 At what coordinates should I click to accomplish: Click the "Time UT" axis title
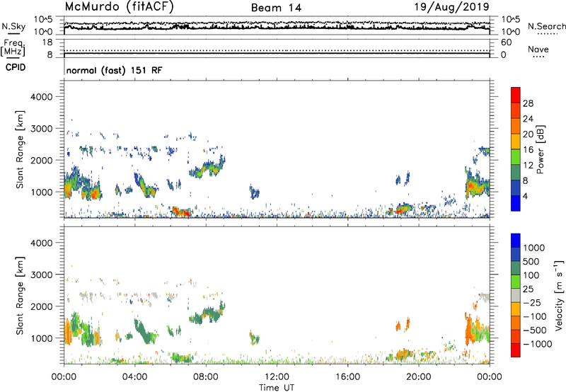coord(277,388)
